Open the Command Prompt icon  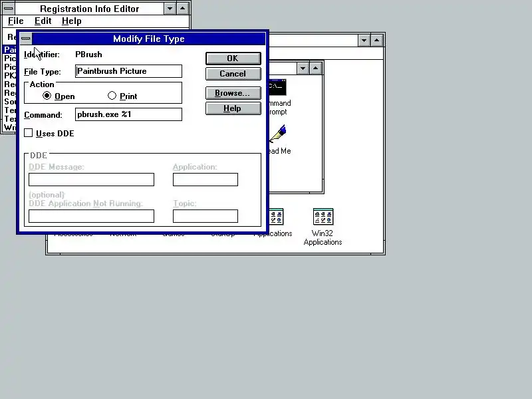coord(278,87)
